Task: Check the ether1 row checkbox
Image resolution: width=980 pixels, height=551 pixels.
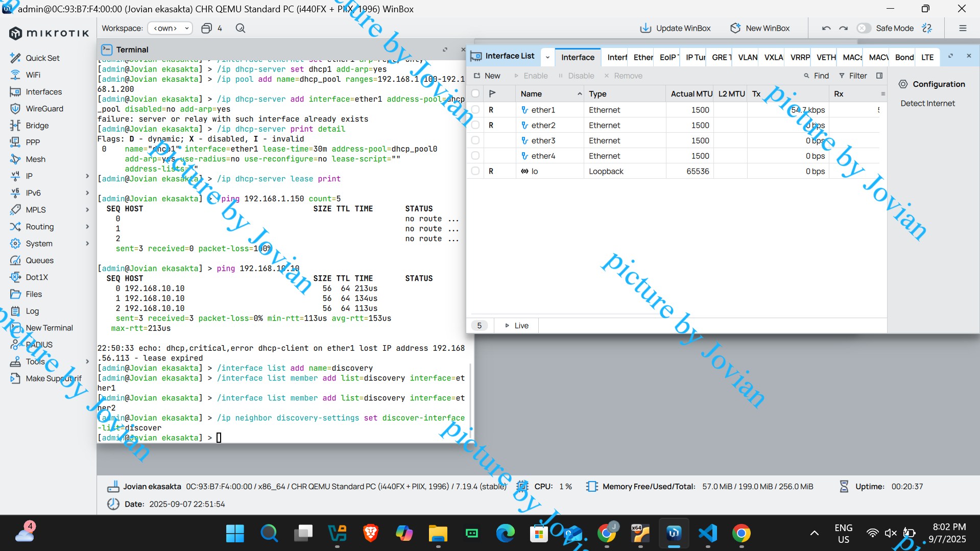Action: (475, 110)
